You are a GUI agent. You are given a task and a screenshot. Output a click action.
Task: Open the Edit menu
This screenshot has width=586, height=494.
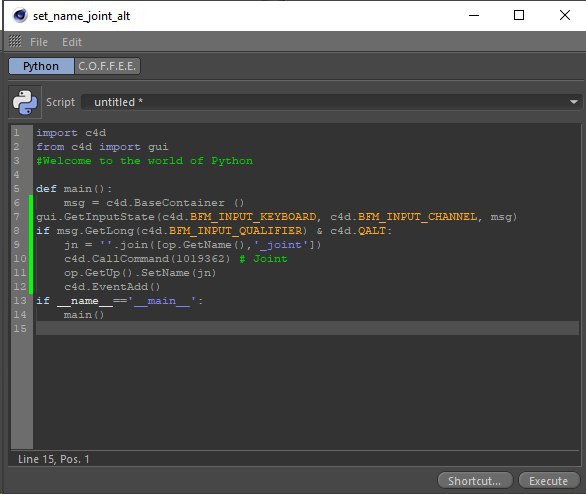[x=72, y=42]
